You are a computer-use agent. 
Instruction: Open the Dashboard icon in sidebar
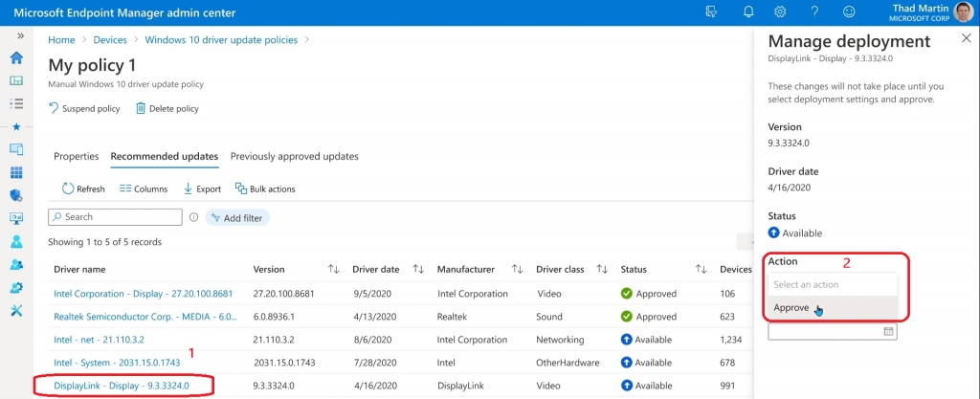click(x=17, y=80)
